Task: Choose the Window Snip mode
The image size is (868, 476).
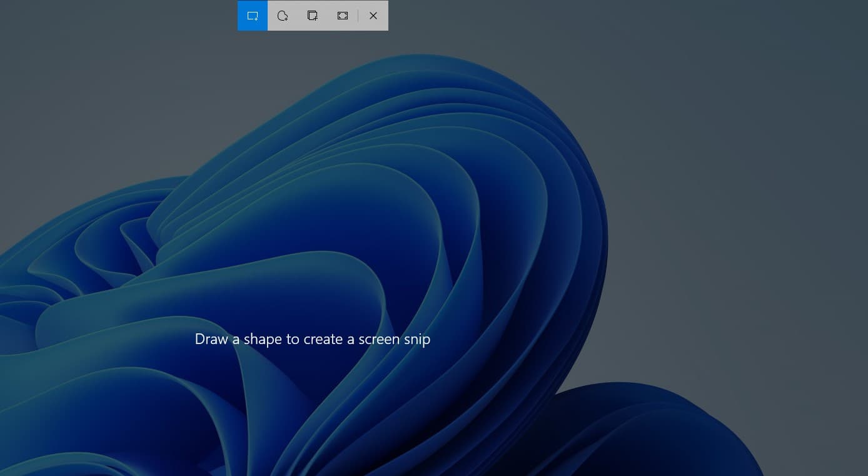Action: click(313, 16)
